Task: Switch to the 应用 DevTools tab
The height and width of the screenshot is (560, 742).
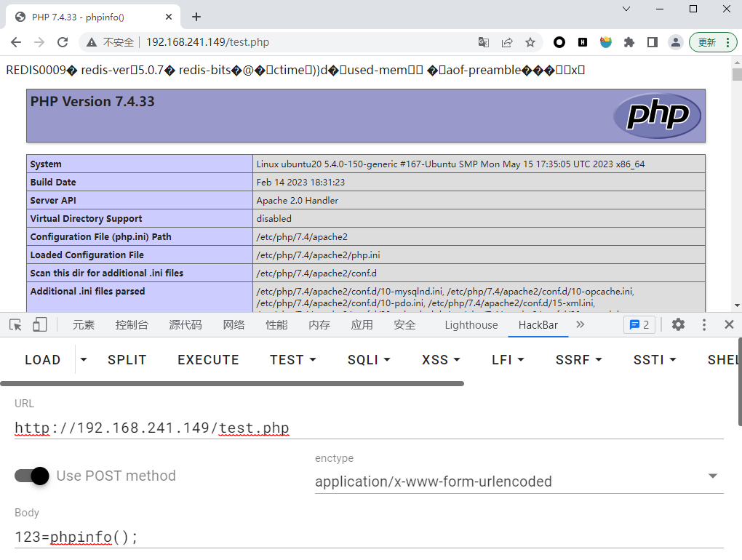Action: (362, 325)
